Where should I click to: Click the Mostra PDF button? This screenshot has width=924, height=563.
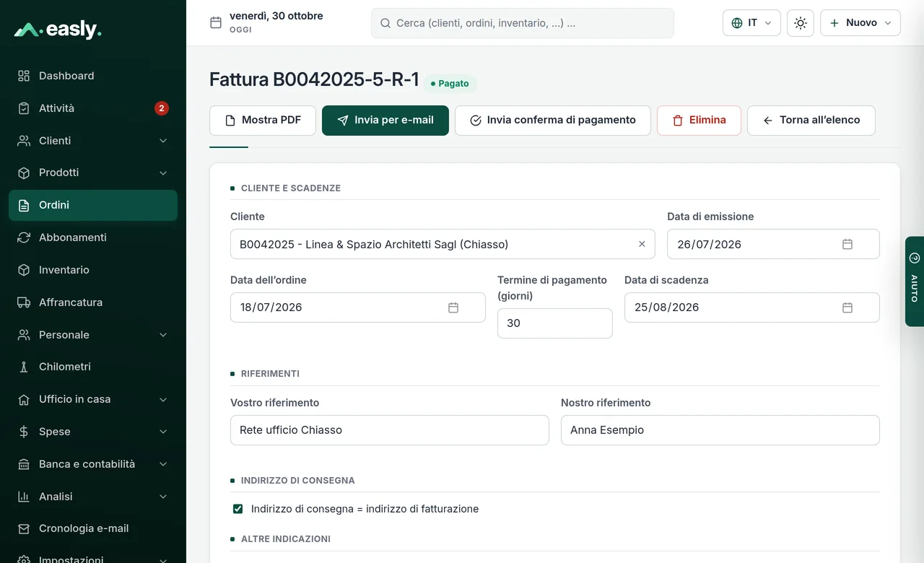(x=263, y=121)
